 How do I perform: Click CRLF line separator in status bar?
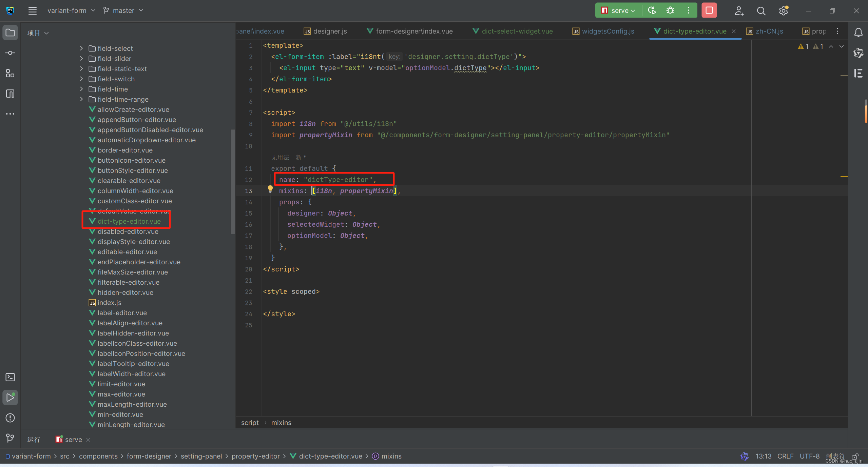click(785, 456)
